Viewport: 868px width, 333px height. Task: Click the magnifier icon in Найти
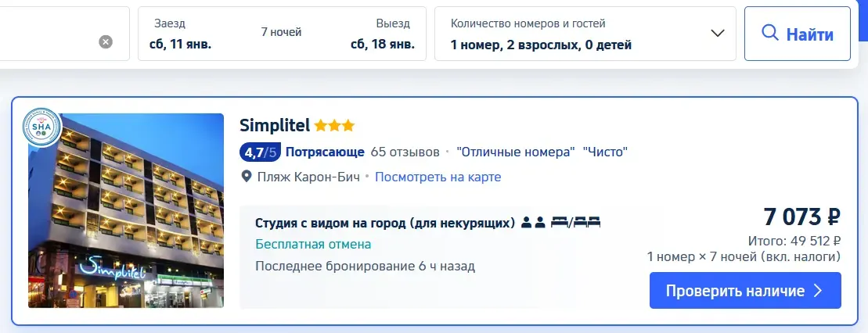point(770,34)
